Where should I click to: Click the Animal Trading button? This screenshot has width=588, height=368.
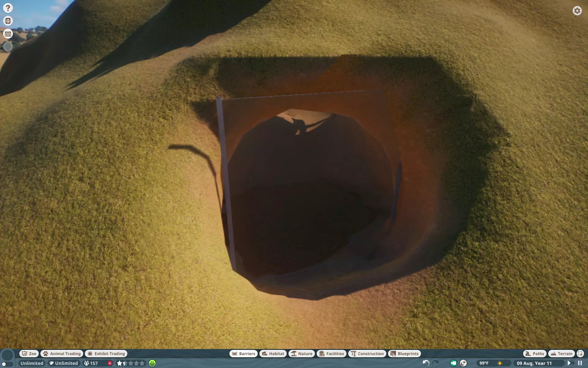pos(62,354)
